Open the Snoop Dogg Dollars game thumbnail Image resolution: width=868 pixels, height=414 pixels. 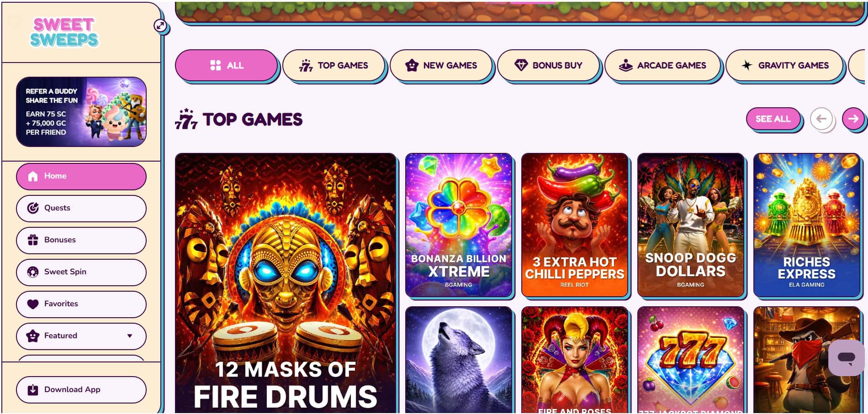(691, 225)
